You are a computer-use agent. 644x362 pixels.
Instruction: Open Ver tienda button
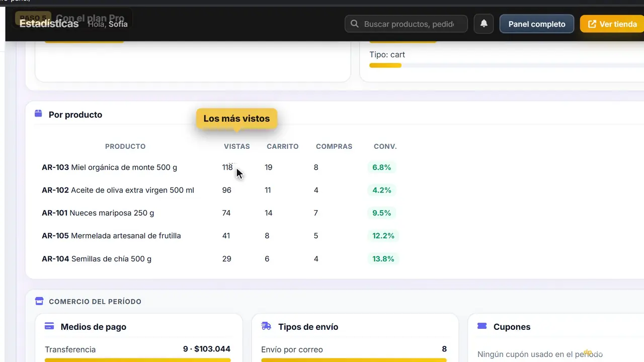(x=612, y=24)
